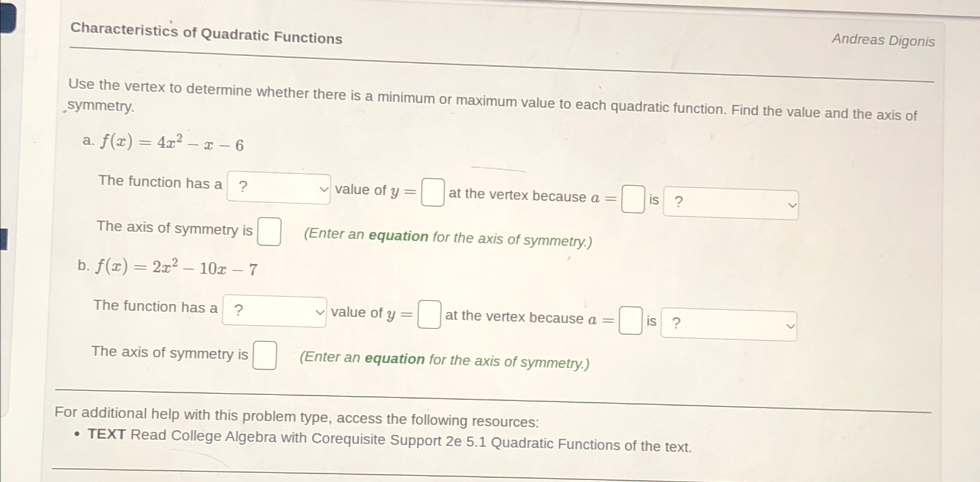The width and height of the screenshot is (980, 482).
Task: Click the student name Andreas Digonis
Action: point(883,41)
